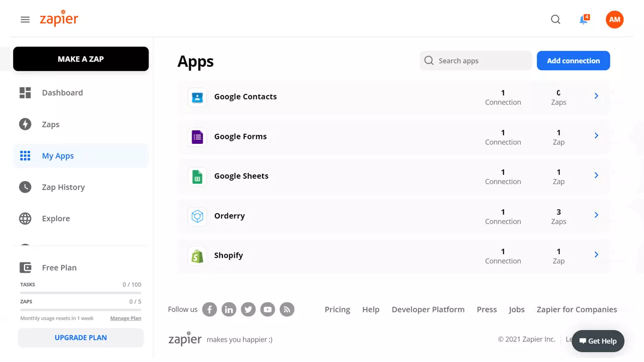644x362 pixels.
Task: Select My Apps in sidebar
Action: point(80,156)
